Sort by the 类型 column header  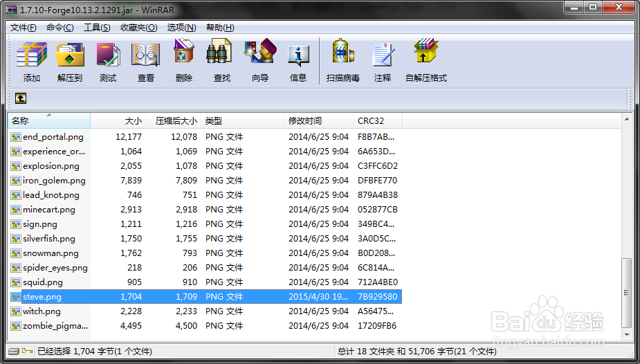coord(242,121)
